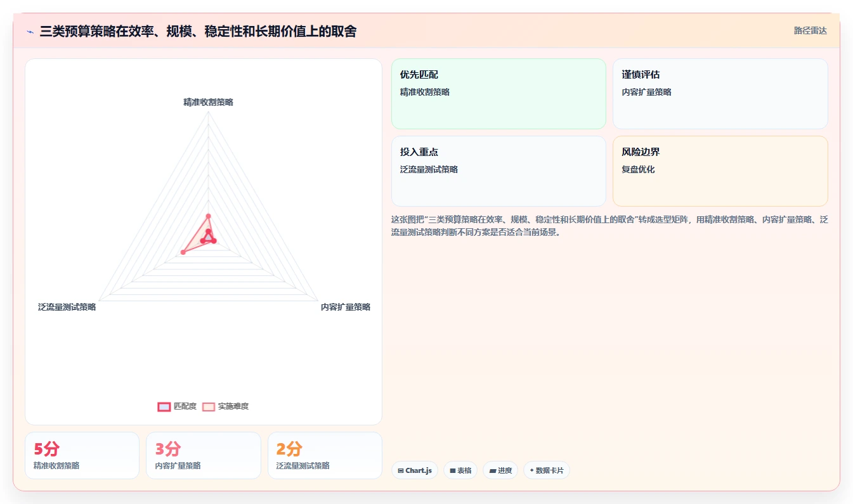Viewport: 853px width, 504px height.
Task: Select the 优先匹配 card
Action: [x=498, y=94]
